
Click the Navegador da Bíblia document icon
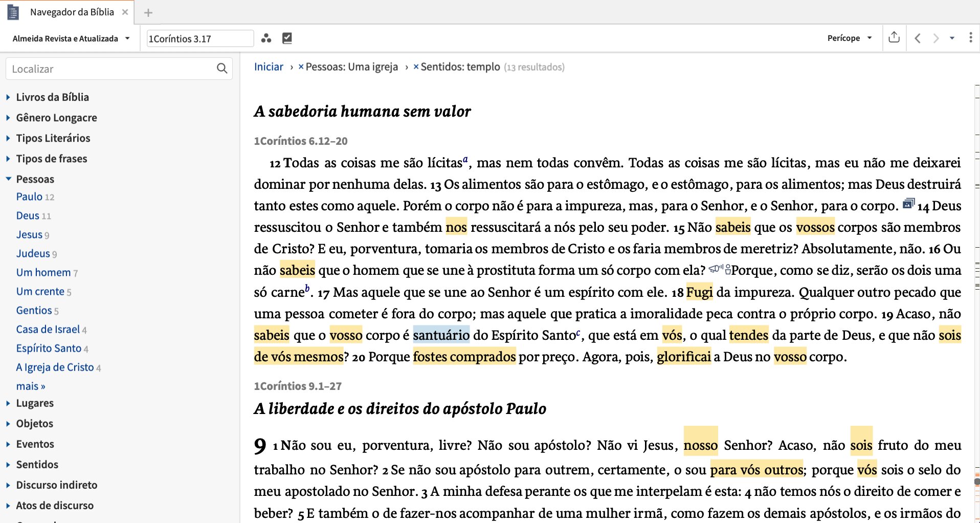pos(13,12)
